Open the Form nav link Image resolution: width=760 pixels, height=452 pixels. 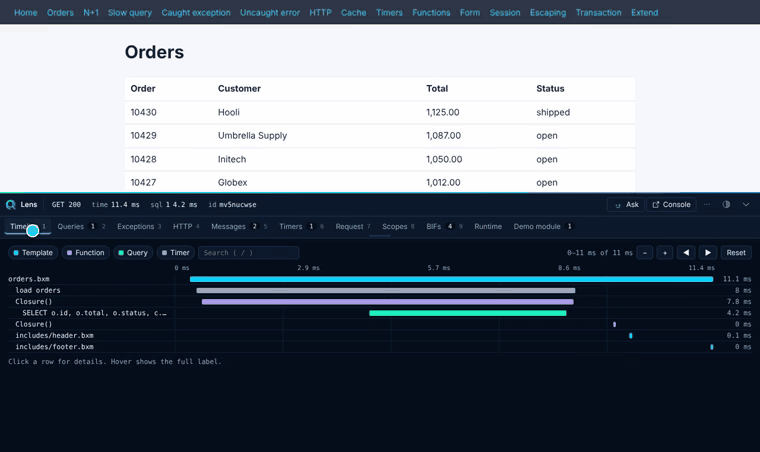click(470, 13)
